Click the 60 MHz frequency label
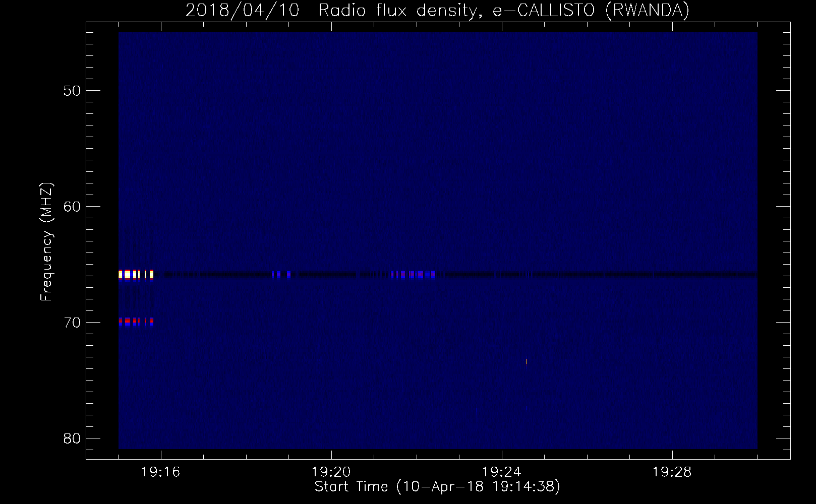816x504 pixels. point(73,207)
